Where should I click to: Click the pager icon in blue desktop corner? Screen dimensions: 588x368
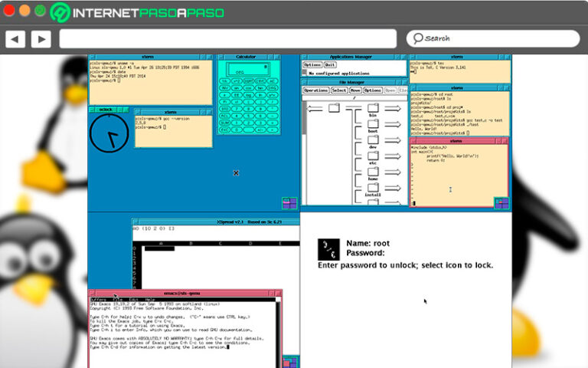pyautogui.click(x=289, y=202)
